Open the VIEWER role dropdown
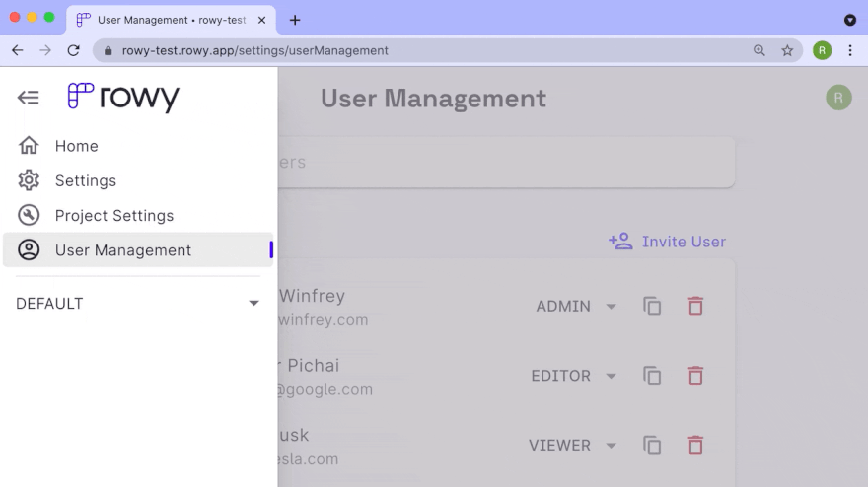The height and width of the screenshot is (487, 868). tap(573, 446)
